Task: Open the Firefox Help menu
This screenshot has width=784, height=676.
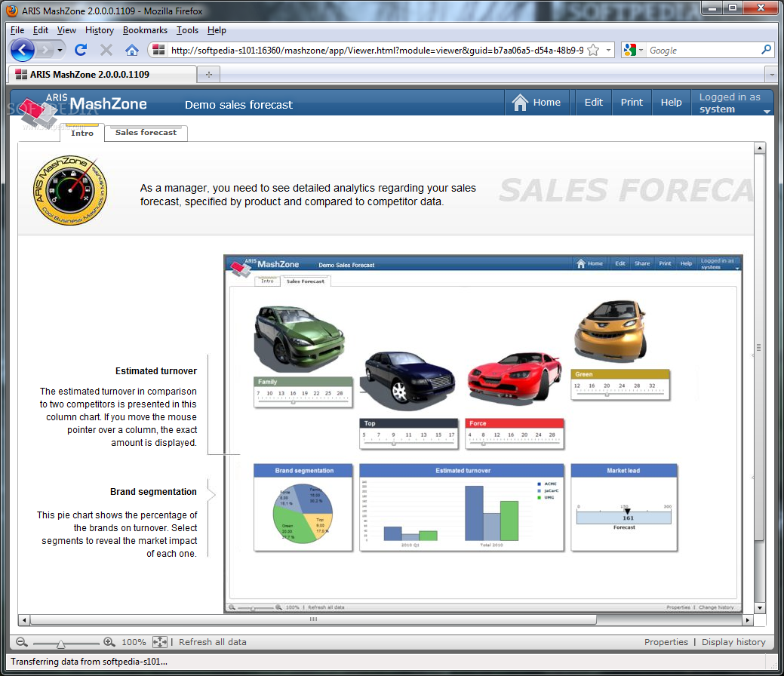Action: click(x=217, y=30)
